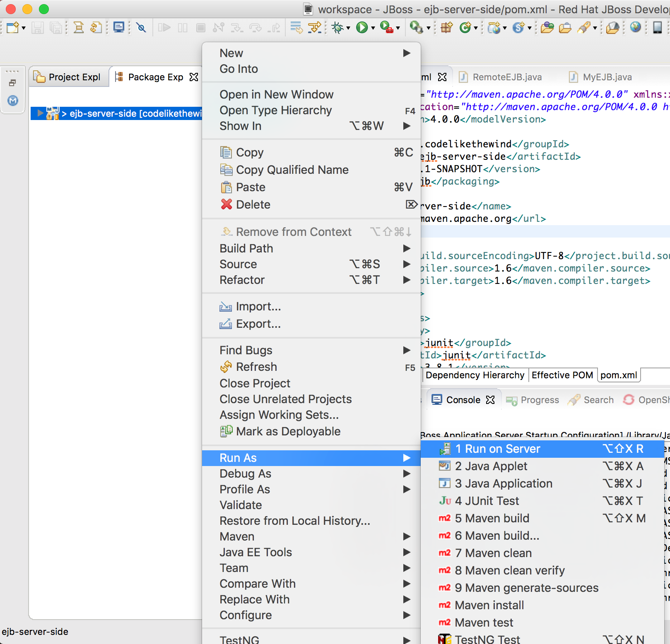This screenshot has width=670, height=644.
Task: Open the Dependency Hierarchy tab
Action: point(475,375)
